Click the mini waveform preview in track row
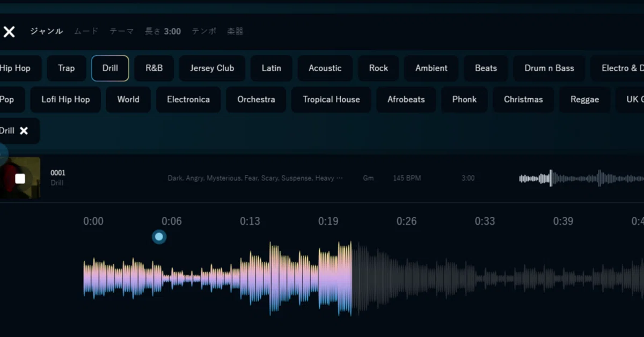 (x=581, y=178)
